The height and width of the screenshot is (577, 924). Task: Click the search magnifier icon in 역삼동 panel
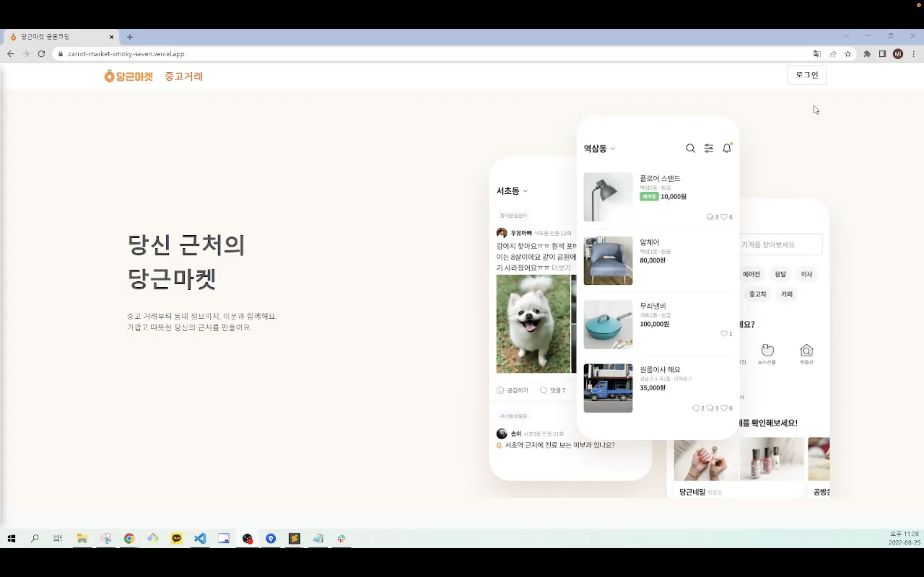690,148
